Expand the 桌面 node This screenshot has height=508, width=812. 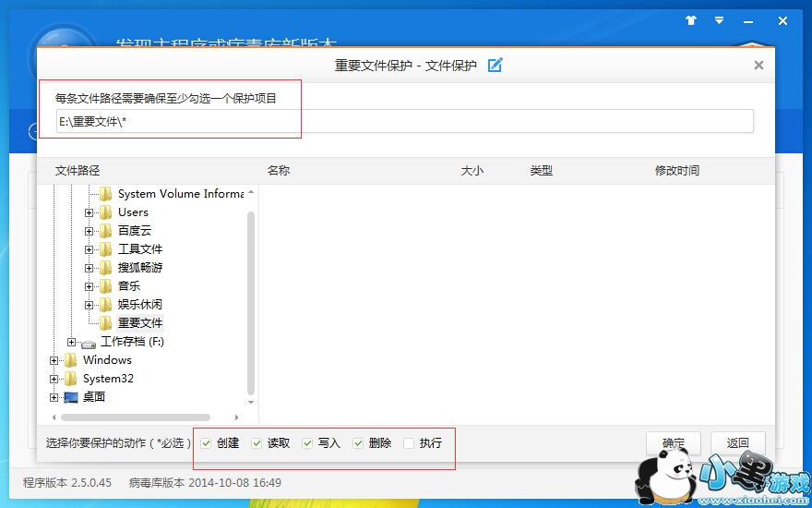click(x=54, y=397)
